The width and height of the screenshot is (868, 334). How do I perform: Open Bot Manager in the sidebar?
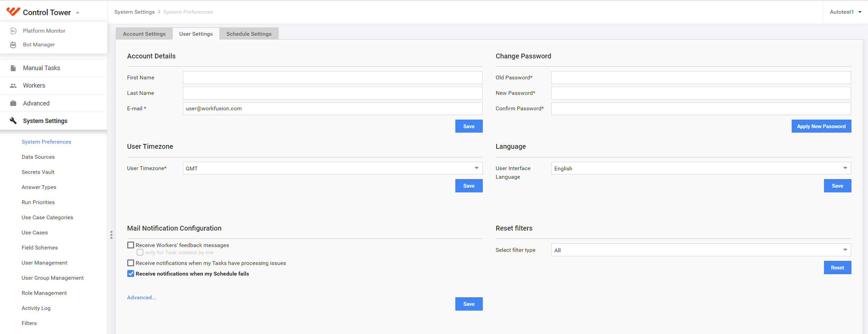tap(39, 45)
